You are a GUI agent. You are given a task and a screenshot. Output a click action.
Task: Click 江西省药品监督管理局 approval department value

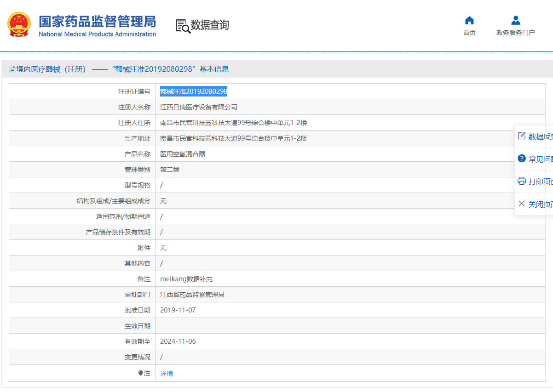click(x=192, y=295)
